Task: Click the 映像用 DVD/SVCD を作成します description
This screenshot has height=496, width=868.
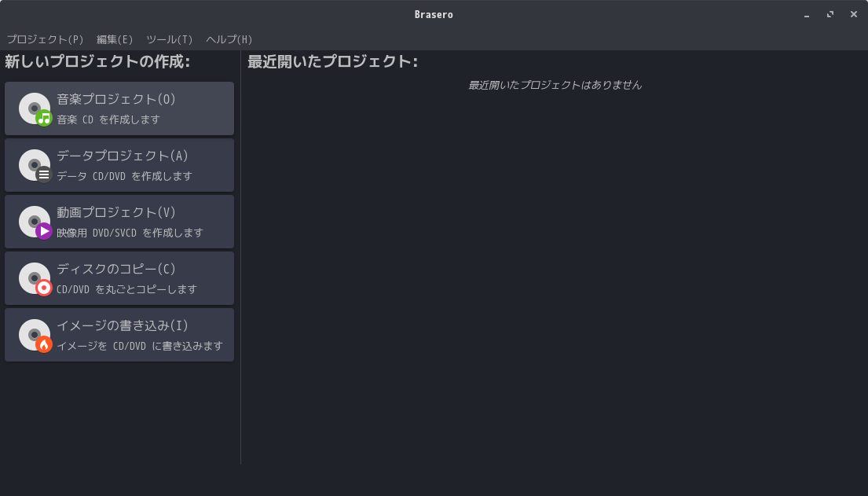Action: [130, 233]
